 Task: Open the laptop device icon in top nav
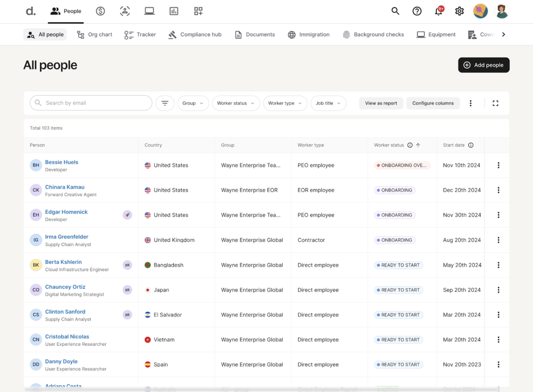(x=149, y=10)
